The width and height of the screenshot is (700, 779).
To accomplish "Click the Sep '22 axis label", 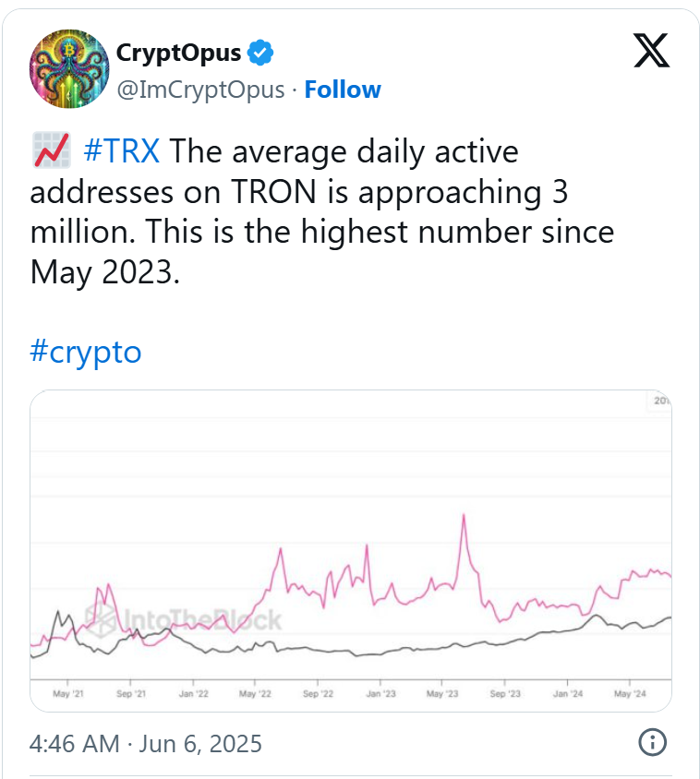I will [x=318, y=693].
